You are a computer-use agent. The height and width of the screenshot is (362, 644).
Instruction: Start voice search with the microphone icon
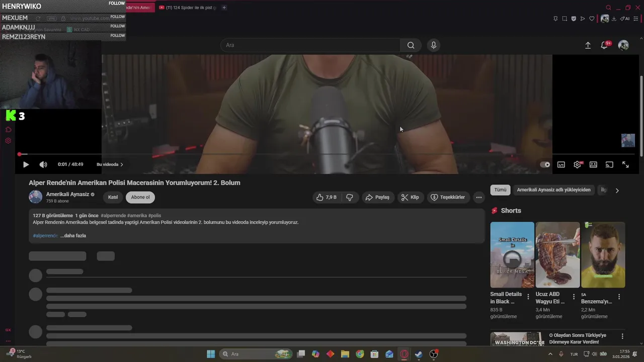[x=434, y=45]
